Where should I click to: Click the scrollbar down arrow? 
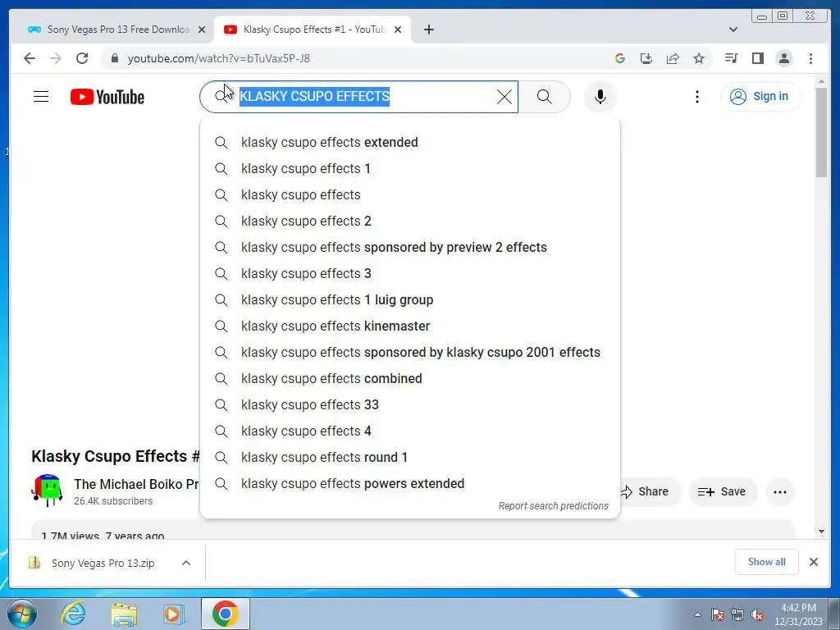(x=821, y=532)
